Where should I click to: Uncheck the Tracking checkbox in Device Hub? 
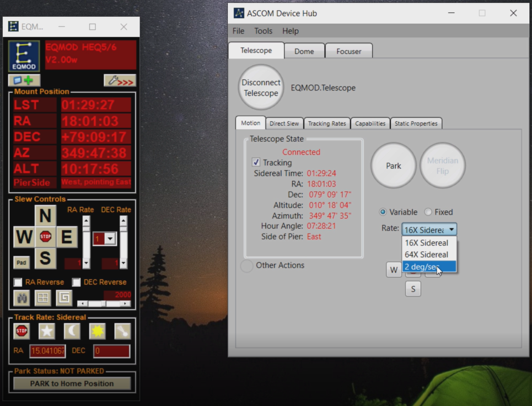click(x=256, y=162)
